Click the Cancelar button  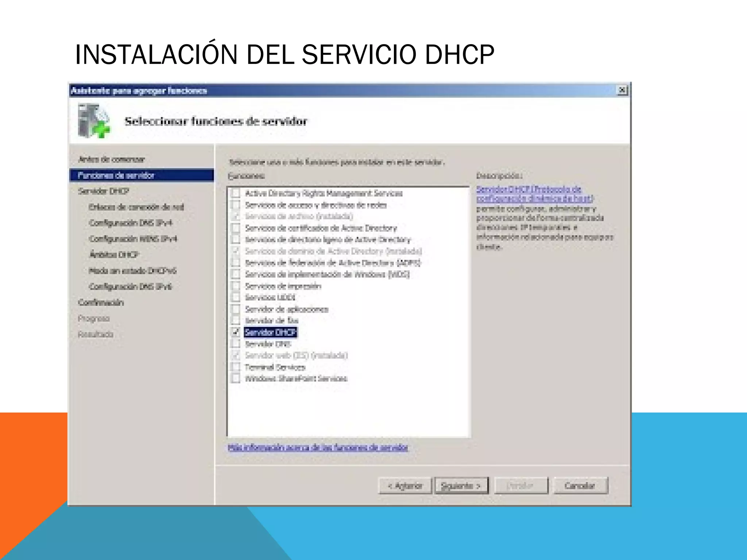coord(581,486)
